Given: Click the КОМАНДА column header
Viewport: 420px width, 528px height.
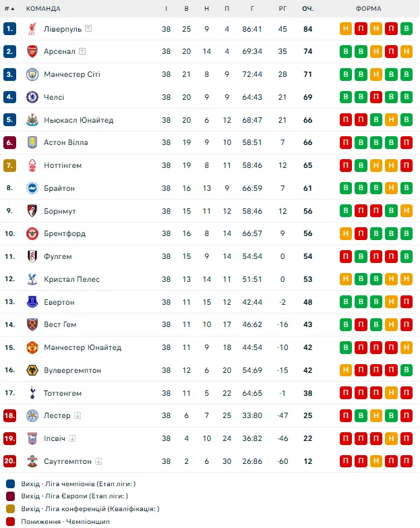Looking at the screenshot, I should tap(43, 8).
